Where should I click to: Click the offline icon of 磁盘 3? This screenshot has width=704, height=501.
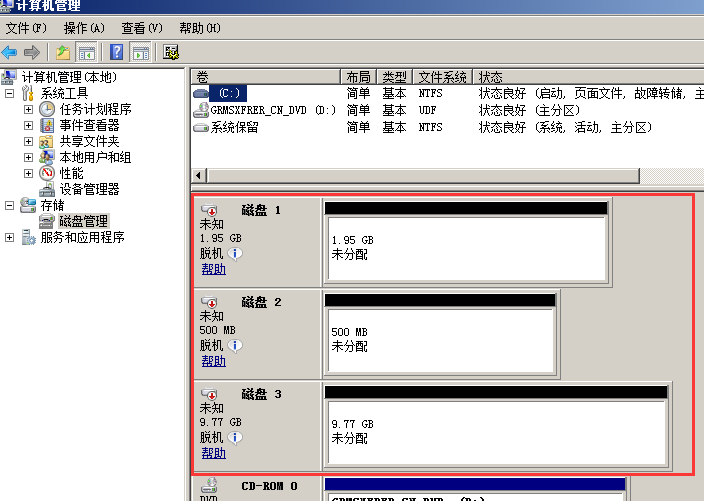(x=209, y=394)
